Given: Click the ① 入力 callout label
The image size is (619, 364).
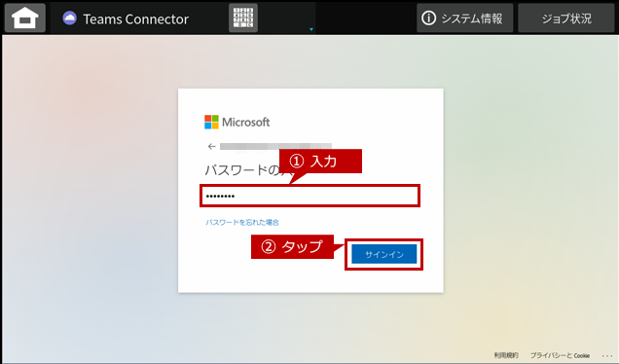Looking at the screenshot, I should coord(320,162).
